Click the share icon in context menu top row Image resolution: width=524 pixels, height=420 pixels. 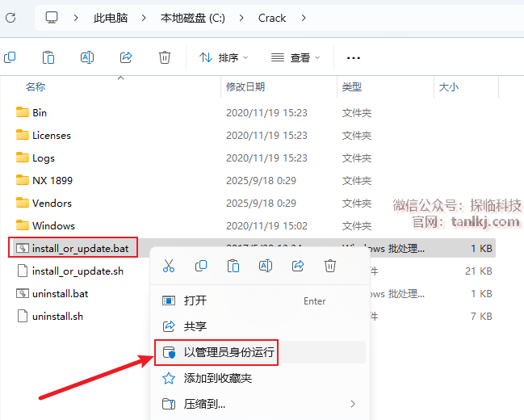[x=298, y=266]
